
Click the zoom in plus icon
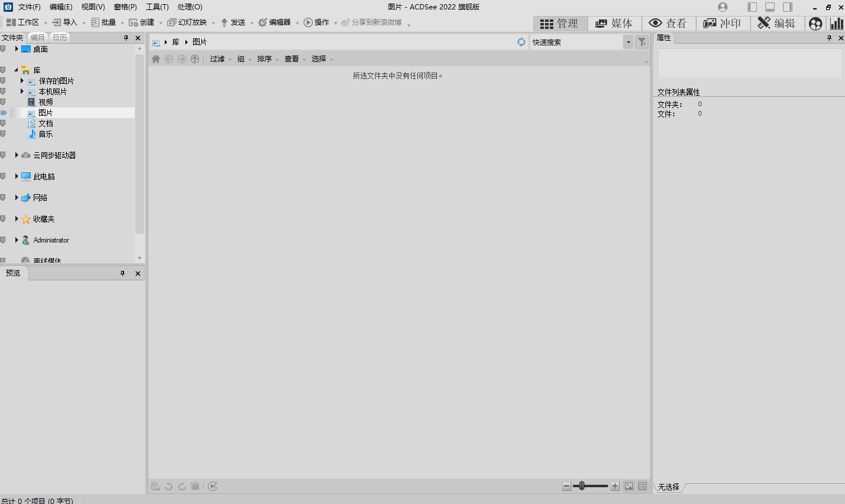[x=615, y=486]
